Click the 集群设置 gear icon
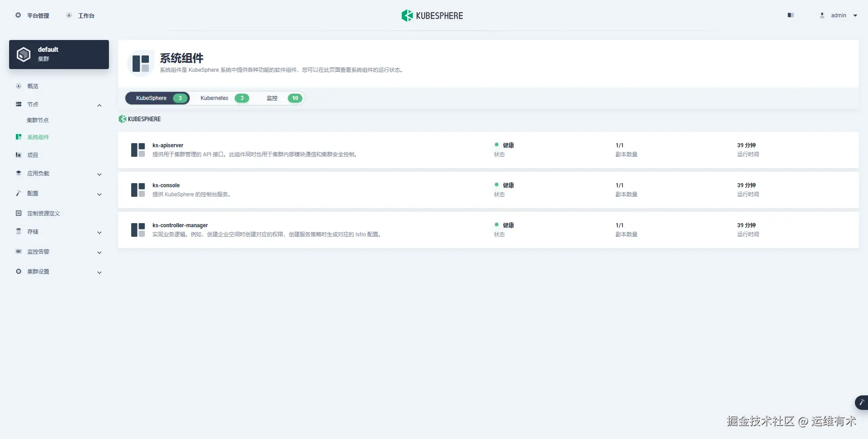Viewport: 868px width, 439px height. (x=19, y=271)
